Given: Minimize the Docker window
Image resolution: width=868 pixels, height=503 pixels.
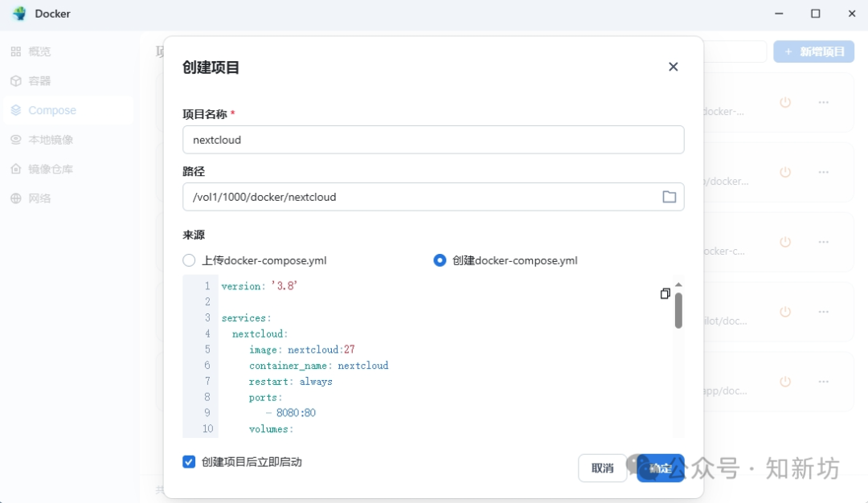Looking at the screenshot, I should click(779, 14).
